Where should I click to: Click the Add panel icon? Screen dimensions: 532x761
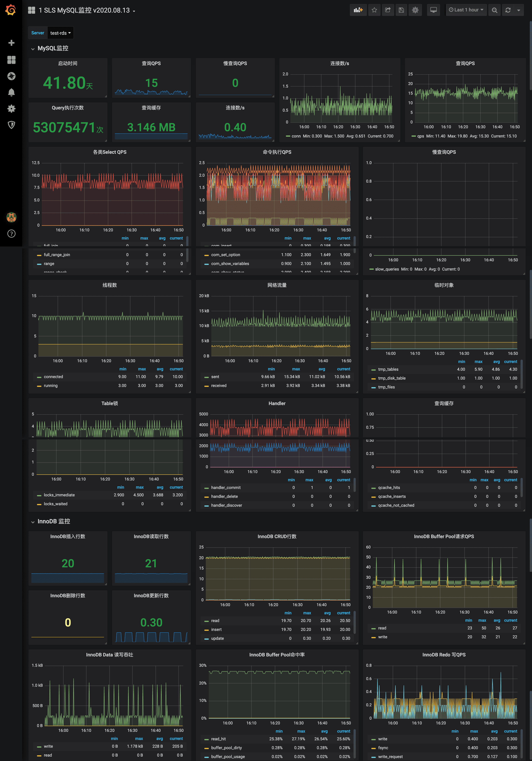[x=358, y=10]
